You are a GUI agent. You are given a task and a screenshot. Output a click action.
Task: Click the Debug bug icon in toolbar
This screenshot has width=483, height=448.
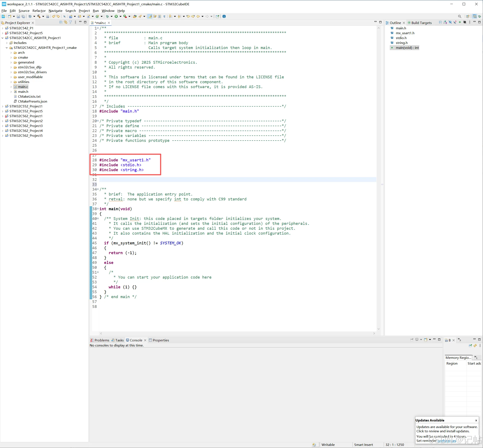107,17
